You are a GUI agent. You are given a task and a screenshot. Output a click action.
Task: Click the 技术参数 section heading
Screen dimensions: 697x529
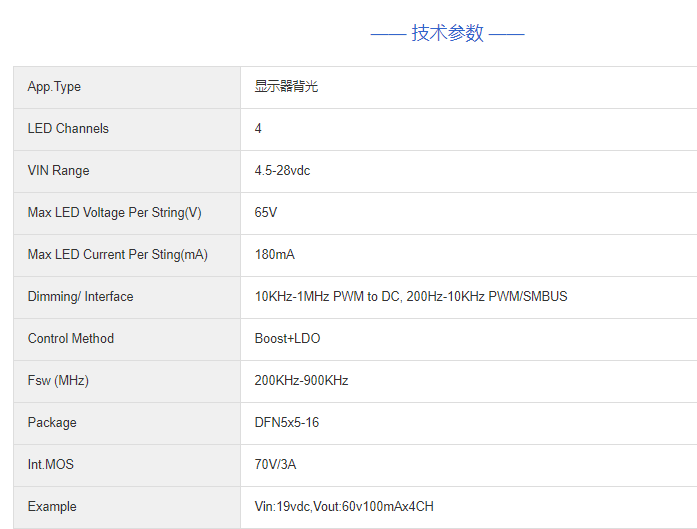(x=447, y=33)
